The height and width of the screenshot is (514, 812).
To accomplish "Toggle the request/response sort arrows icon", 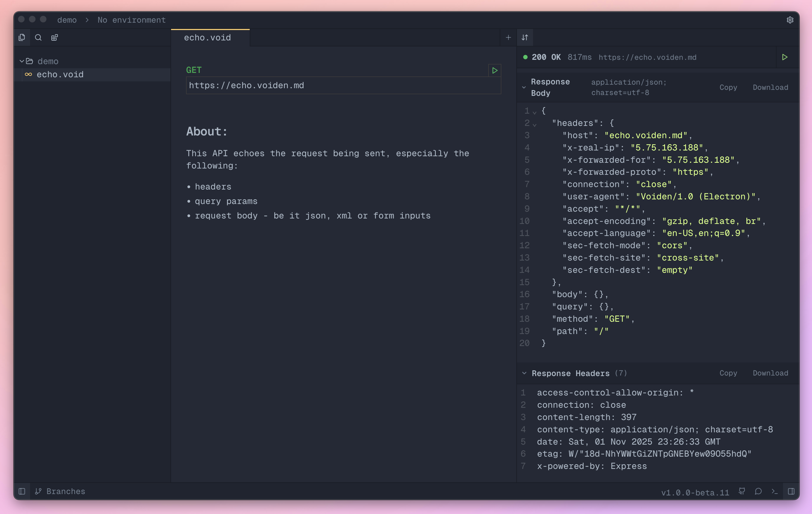I will click(x=525, y=37).
